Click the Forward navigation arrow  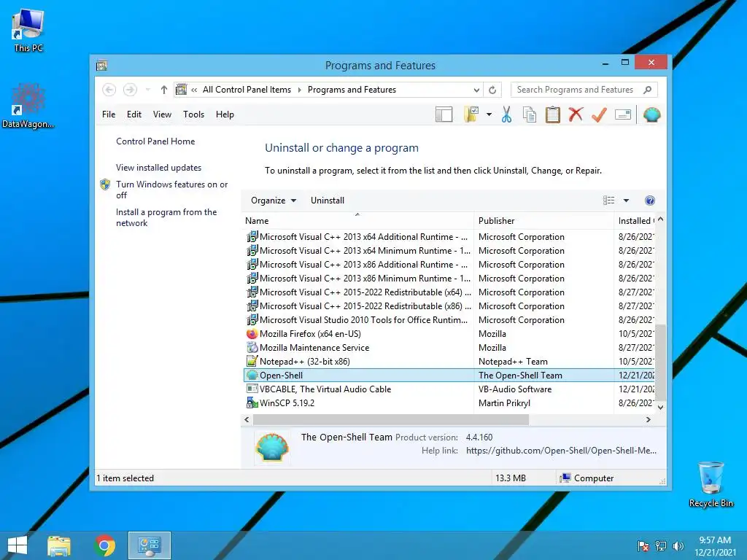coord(130,90)
